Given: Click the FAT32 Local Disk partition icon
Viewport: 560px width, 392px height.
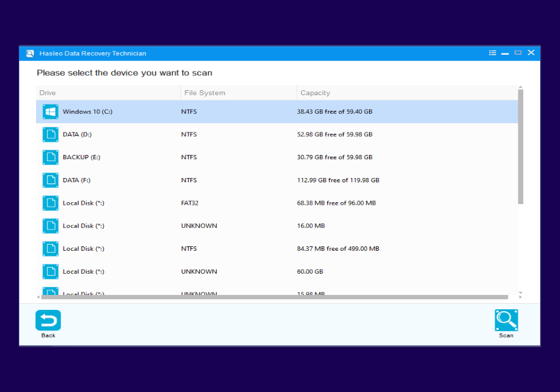Looking at the screenshot, I should (50, 203).
